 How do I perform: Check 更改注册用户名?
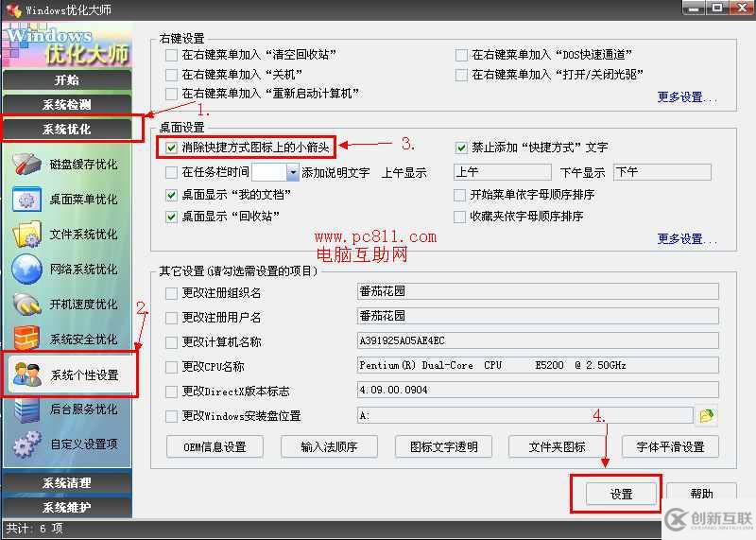(171, 318)
